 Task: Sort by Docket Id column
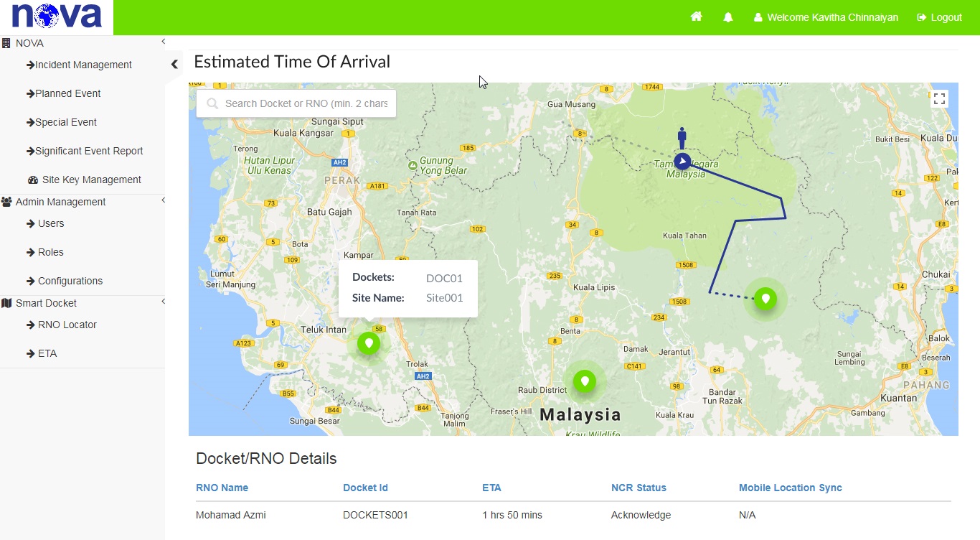coord(365,488)
